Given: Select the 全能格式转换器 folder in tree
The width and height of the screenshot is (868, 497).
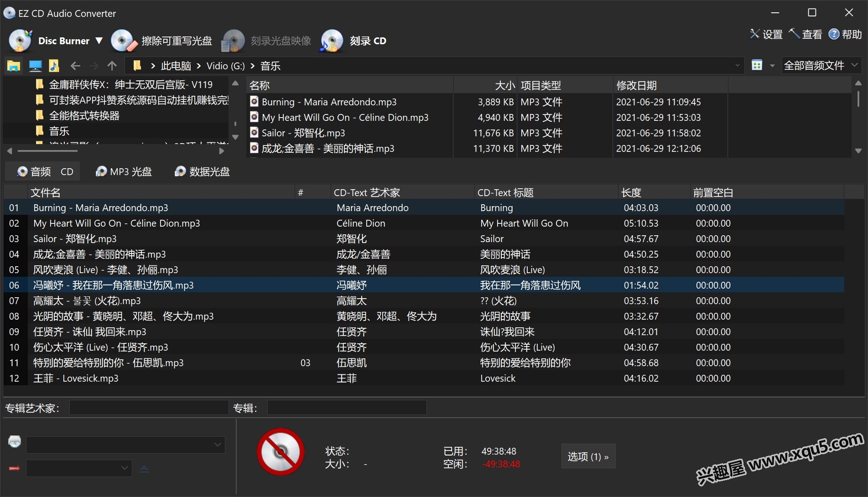Looking at the screenshot, I should 84,115.
